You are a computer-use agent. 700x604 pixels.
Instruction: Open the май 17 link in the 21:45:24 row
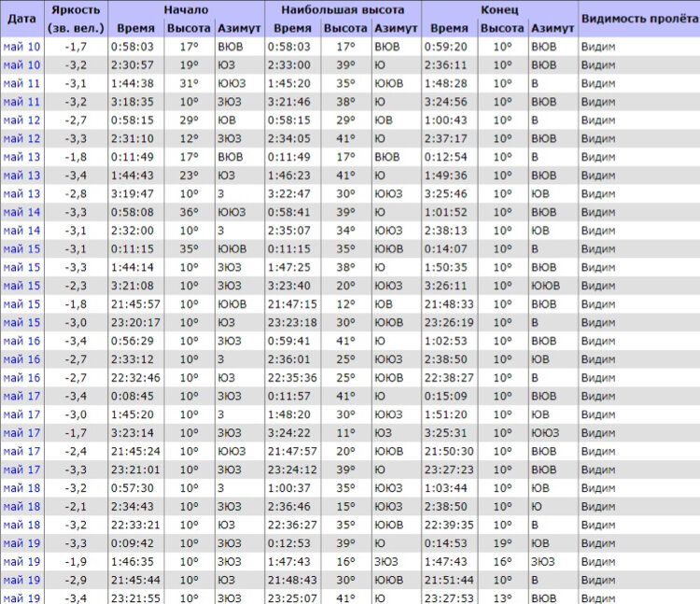click(x=21, y=451)
